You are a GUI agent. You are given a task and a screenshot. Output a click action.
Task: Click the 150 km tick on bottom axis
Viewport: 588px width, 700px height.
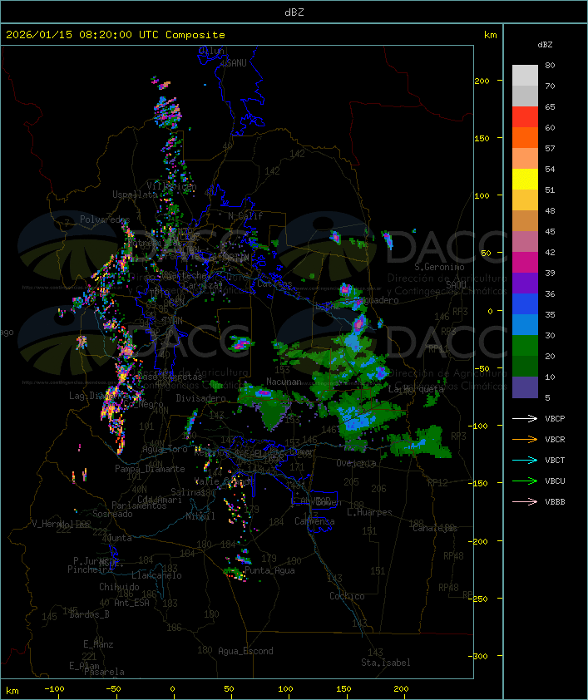(x=343, y=689)
